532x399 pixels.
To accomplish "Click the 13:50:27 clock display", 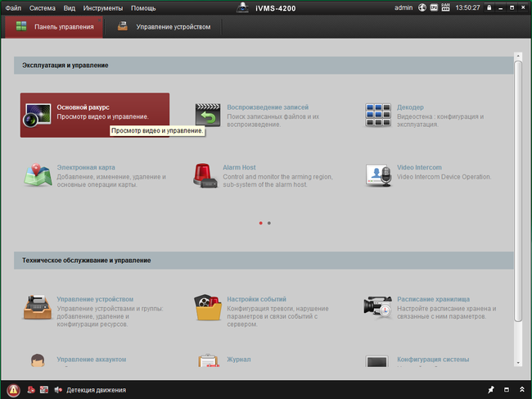I will tap(467, 7).
